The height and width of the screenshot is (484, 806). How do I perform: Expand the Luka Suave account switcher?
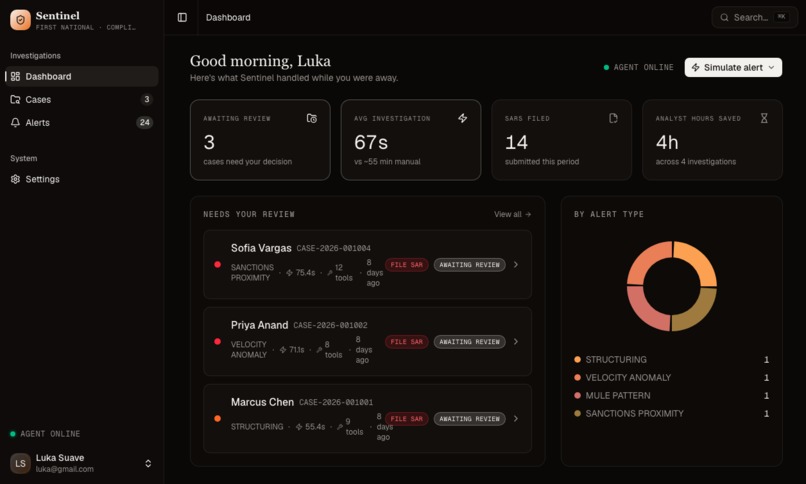(x=148, y=463)
